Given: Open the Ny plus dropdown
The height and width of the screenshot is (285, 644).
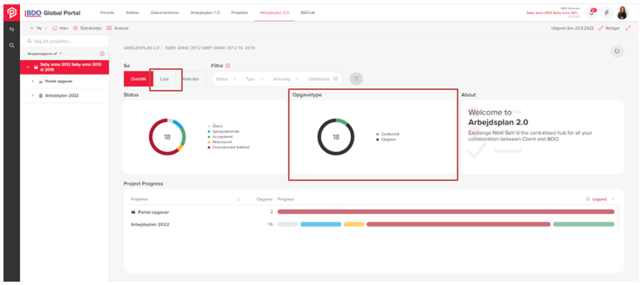Looking at the screenshot, I should coord(39,29).
